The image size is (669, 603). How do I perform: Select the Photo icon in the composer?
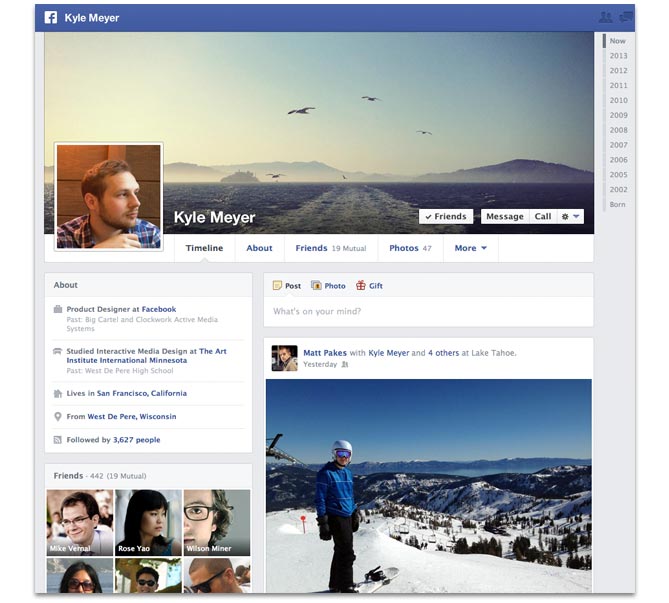(316, 286)
